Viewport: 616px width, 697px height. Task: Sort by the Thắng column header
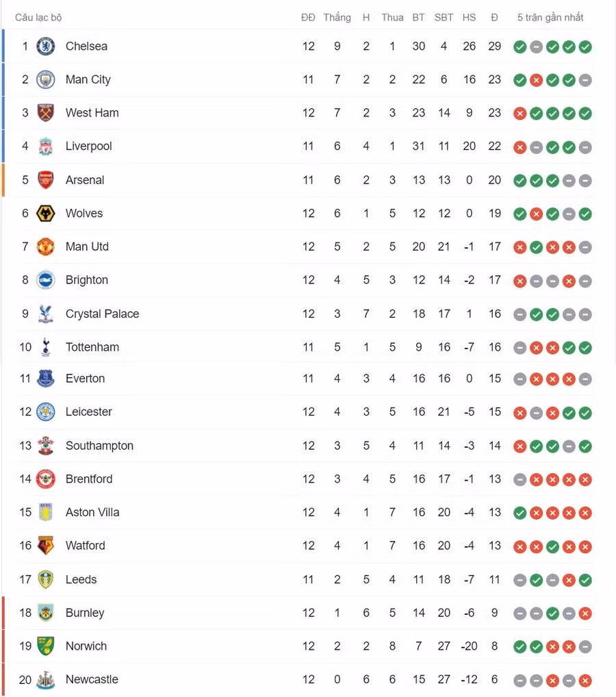point(337,17)
